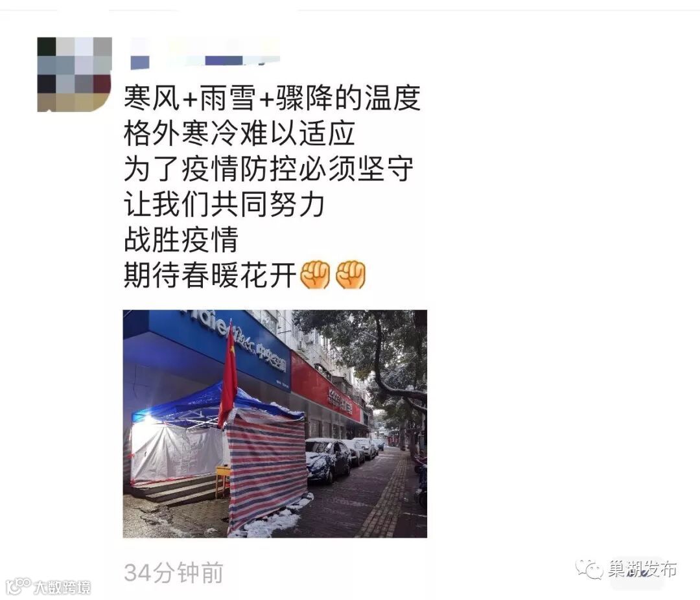Click the 34分钟前 timestamp
Image resolution: width=700 pixels, height=600 pixels.
point(174,573)
